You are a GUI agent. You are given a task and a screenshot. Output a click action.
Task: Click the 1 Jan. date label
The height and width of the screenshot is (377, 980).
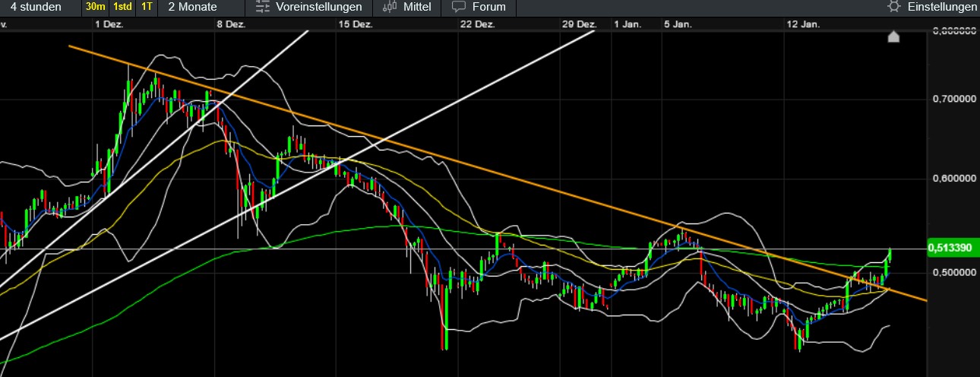pos(628,24)
